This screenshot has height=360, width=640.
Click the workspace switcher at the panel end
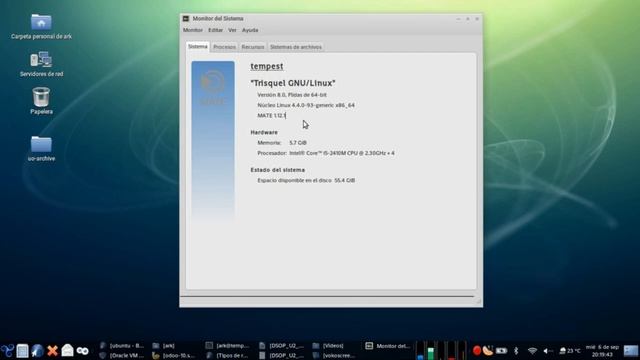[x=631, y=351]
